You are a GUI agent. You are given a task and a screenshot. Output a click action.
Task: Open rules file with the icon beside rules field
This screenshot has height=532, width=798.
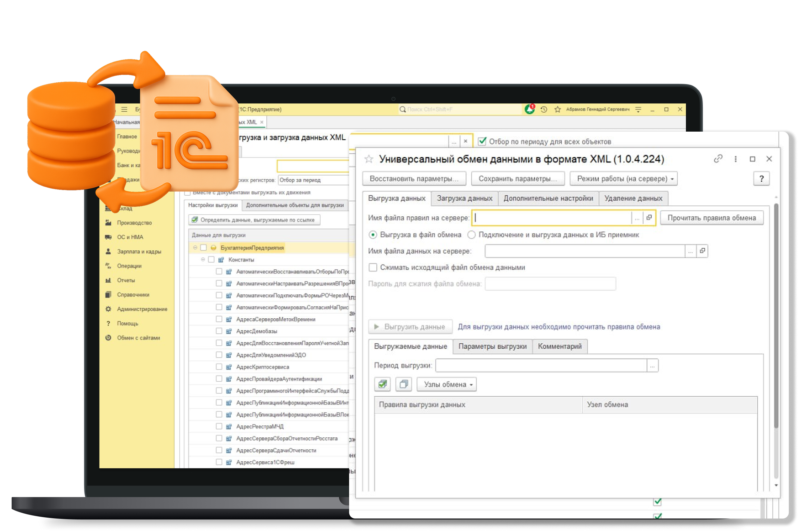click(x=649, y=218)
